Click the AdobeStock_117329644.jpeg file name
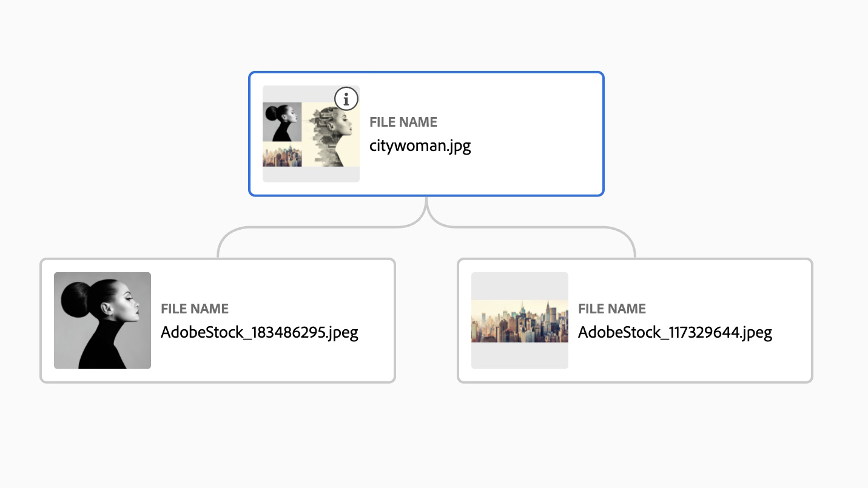Viewport: 868px width, 488px height. [675, 333]
